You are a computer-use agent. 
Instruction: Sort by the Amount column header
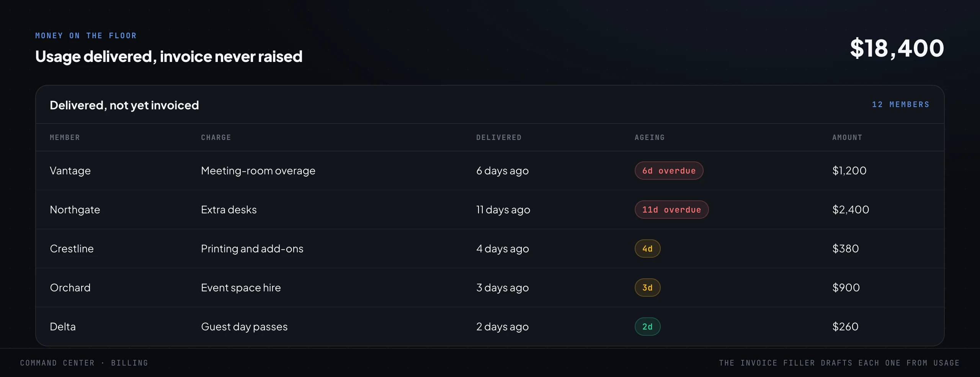coord(847,137)
